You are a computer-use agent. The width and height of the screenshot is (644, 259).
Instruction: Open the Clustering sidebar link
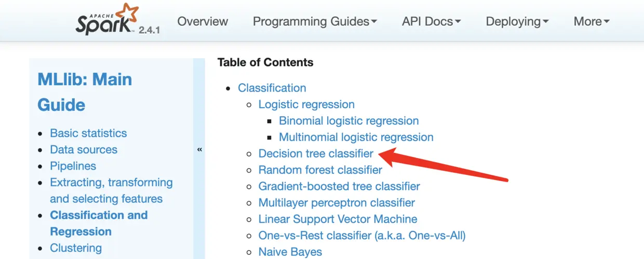pos(76,248)
